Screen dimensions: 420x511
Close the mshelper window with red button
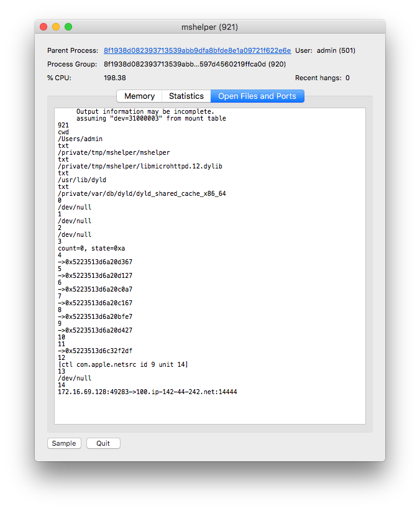(x=43, y=27)
